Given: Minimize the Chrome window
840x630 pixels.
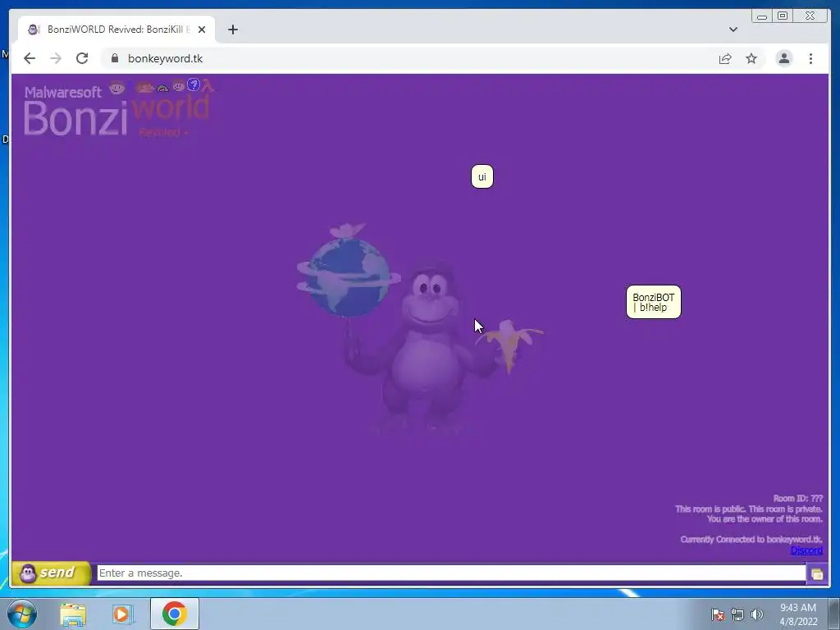Looking at the screenshot, I should coord(762,16).
